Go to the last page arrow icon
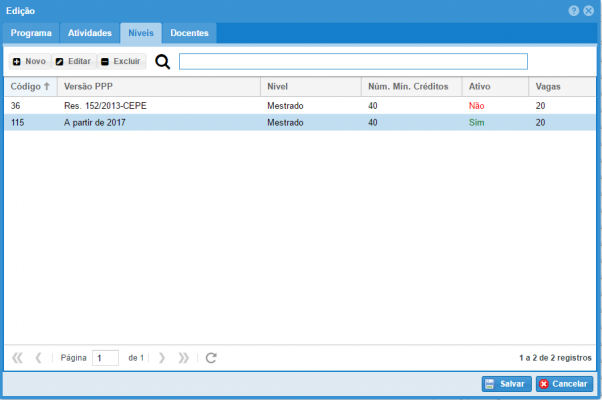The image size is (602, 400). point(183,357)
